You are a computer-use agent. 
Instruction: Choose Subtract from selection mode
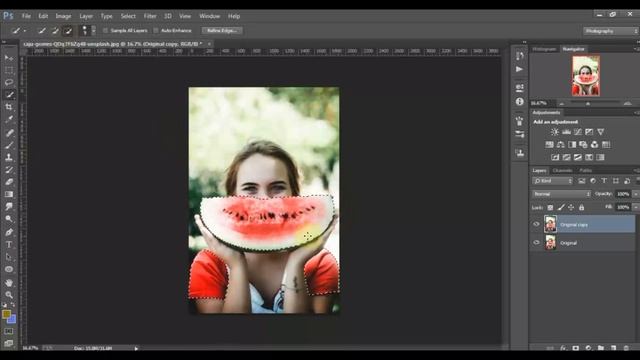pyautogui.click(x=68, y=31)
